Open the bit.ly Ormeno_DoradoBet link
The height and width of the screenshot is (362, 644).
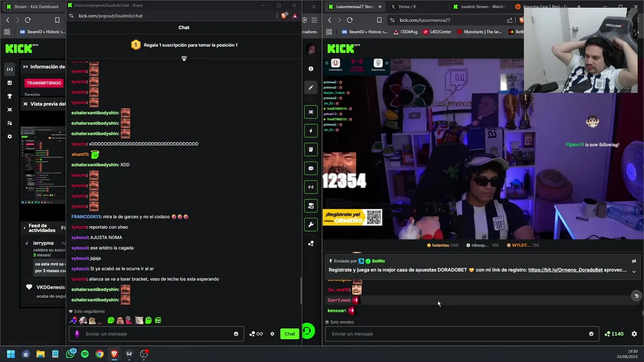566,270
